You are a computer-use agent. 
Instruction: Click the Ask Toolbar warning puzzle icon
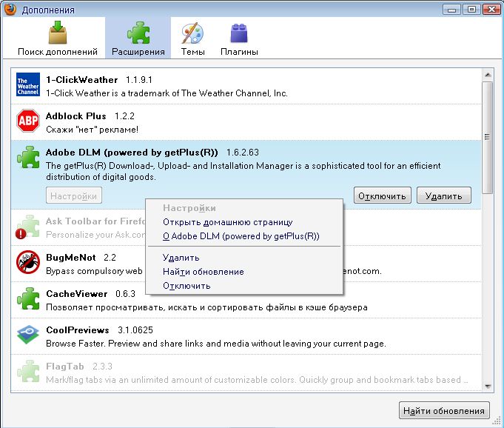point(27,227)
